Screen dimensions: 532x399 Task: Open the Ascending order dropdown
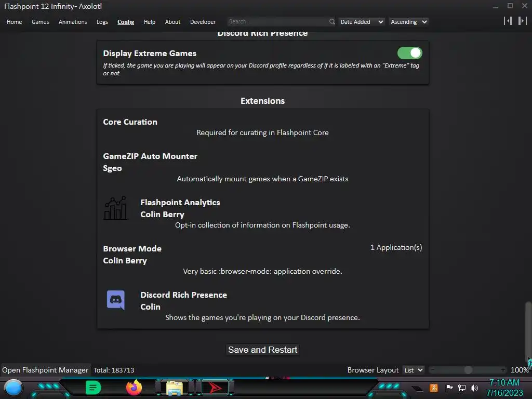(x=408, y=22)
